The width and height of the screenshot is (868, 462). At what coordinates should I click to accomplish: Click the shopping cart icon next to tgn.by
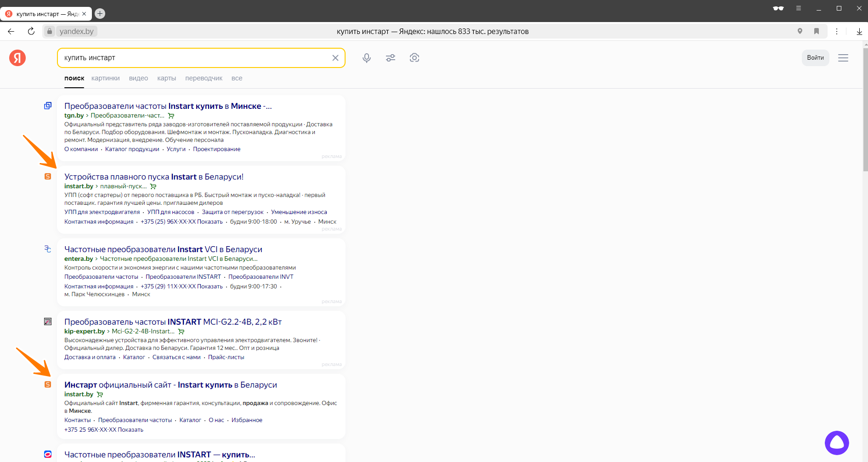tap(171, 116)
